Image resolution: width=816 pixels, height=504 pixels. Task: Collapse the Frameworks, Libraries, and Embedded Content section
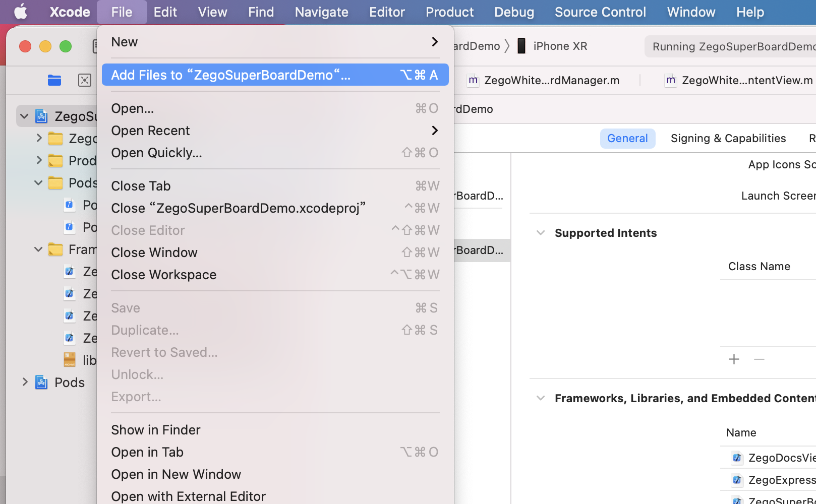(x=541, y=398)
